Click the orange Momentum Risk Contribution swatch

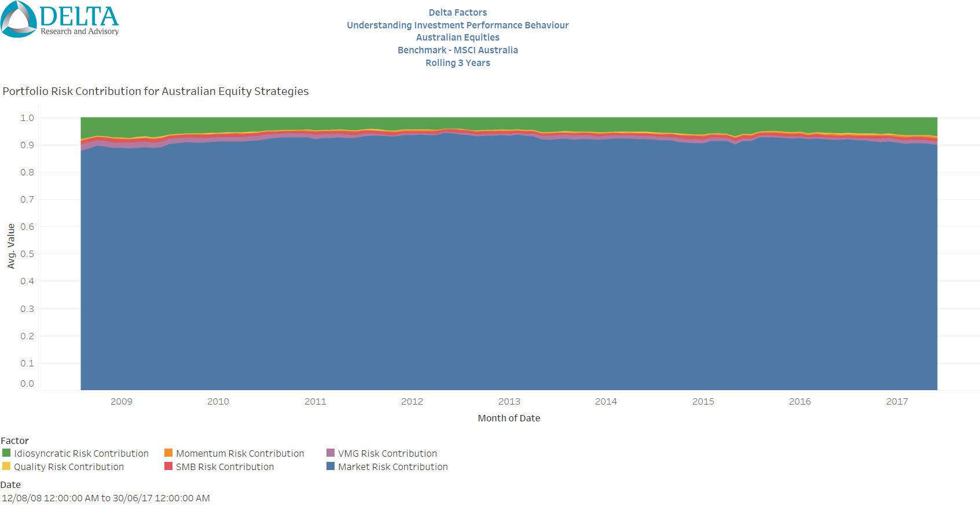(x=168, y=453)
